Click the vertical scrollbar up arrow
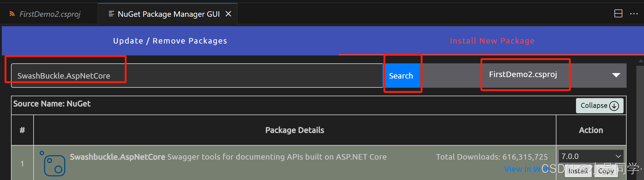This screenshot has width=644, height=180. (x=641, y=61)
